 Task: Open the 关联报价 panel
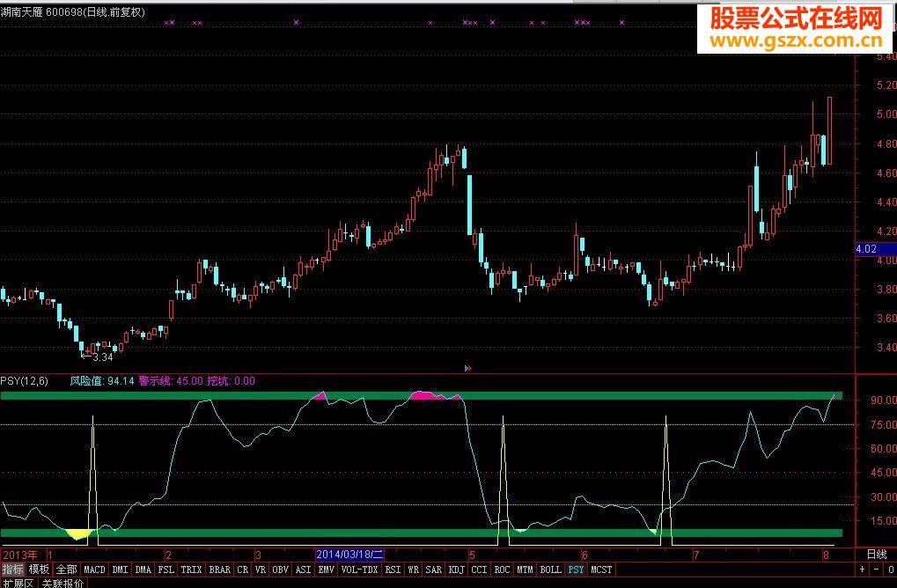[62, 583]
